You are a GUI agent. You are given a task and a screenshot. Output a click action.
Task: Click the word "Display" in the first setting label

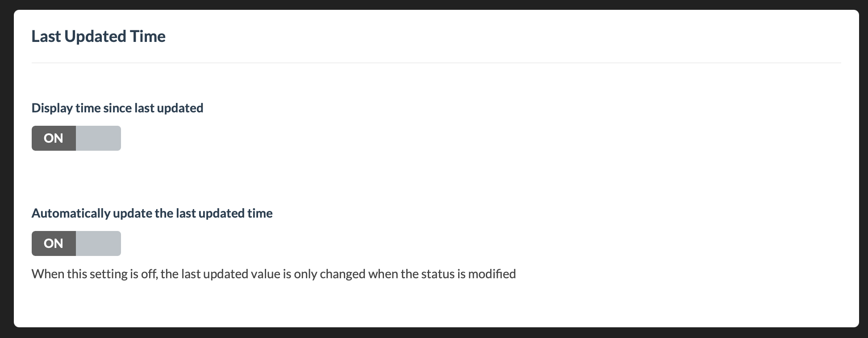pyautogui.click(x=52, y=108)
